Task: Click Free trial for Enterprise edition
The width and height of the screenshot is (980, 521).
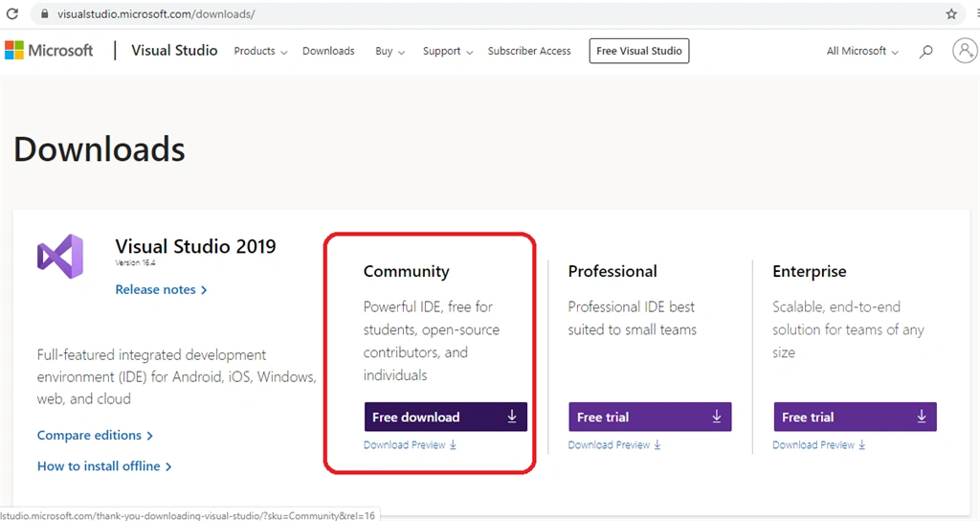Action: (x=855, y=417)
